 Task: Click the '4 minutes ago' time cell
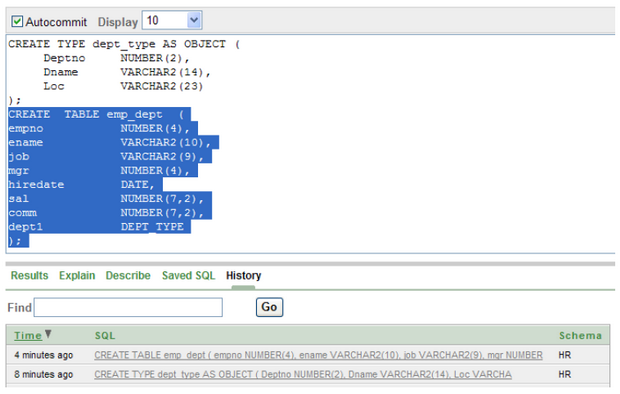point(43,355)
